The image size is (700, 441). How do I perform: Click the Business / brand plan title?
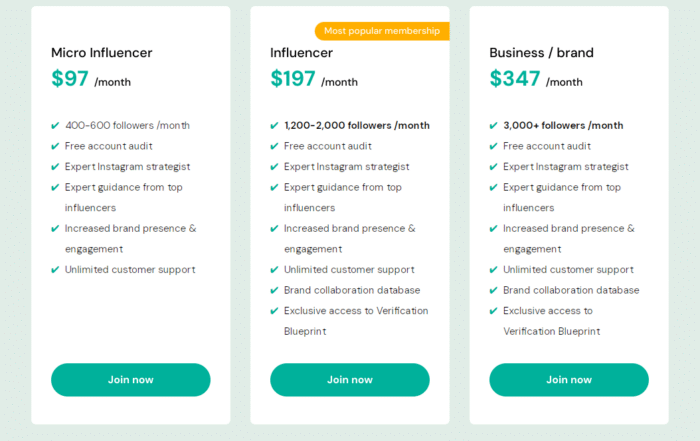(541, 52)
